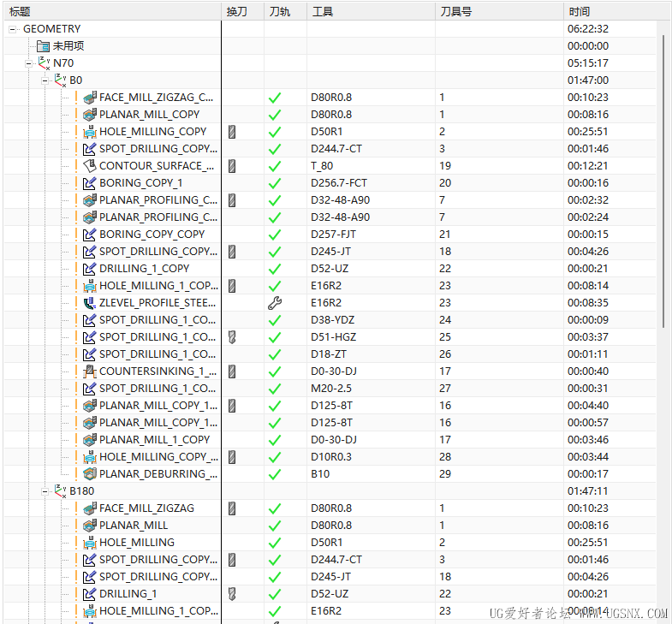Select the HOLE_MILLING_COPY operation icon
Screen dimensions: 672x624
(x=90, y=132)
